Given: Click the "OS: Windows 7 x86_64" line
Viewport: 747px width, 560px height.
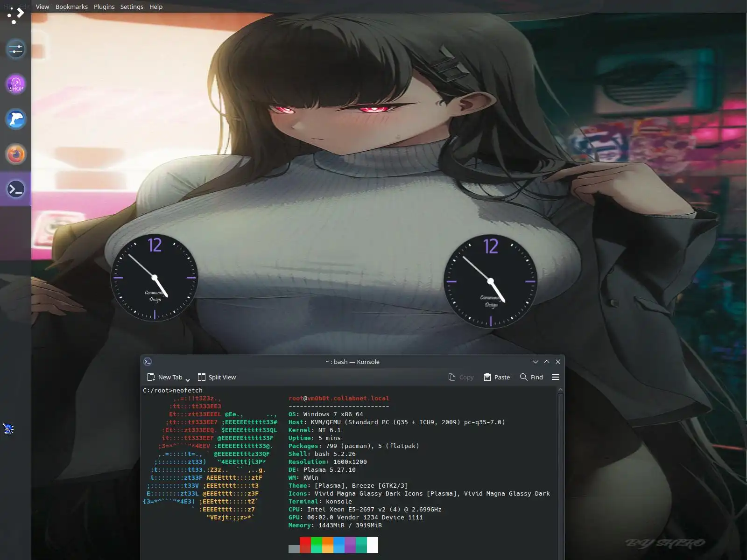Looking at the screenshot, I should [326, 414].
